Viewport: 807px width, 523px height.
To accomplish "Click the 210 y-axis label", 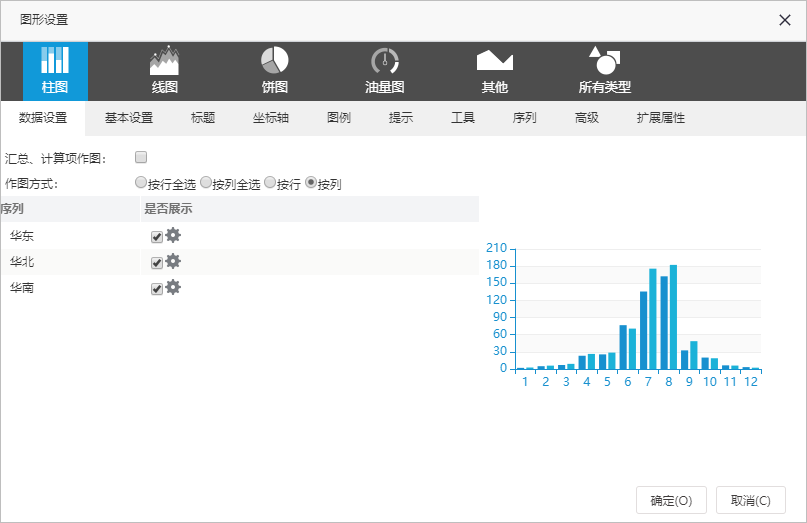I will [x=497, y=248].
